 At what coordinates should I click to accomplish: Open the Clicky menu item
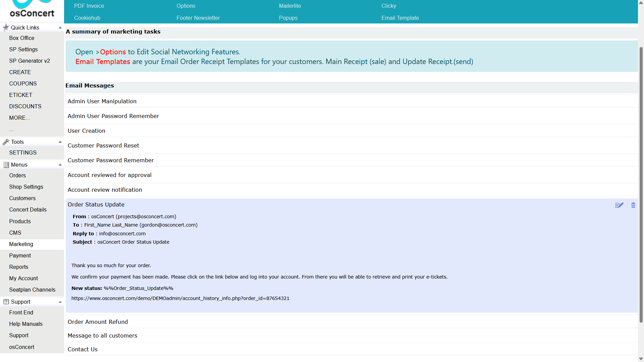(389, 6)
